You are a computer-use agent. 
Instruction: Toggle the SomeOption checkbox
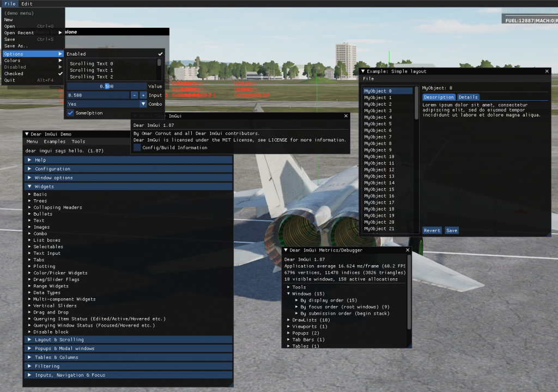[70, 113]
